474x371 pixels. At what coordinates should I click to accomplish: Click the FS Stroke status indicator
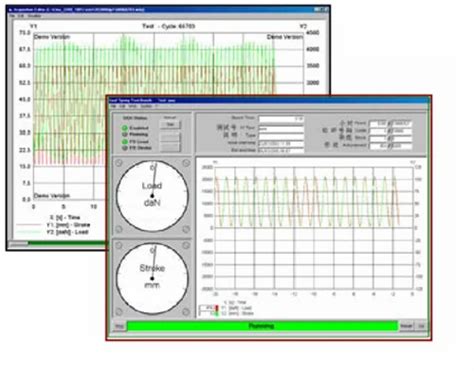125,148
